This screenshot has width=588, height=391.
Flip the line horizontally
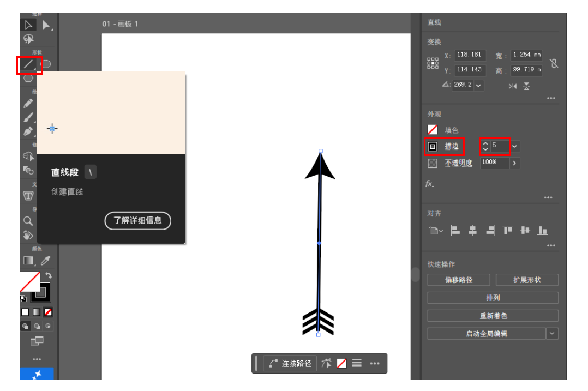pos(512,86)
